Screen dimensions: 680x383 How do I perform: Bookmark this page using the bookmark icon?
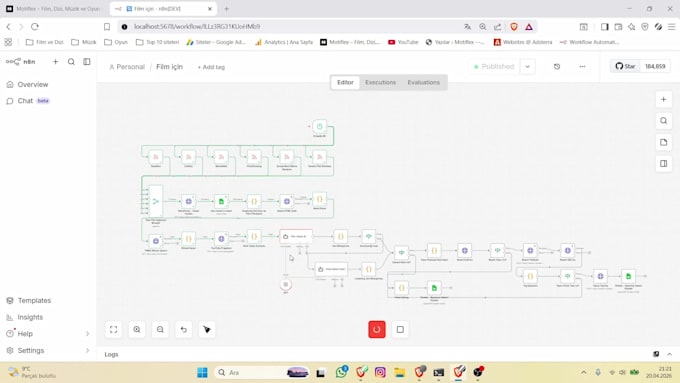[107, 26]
